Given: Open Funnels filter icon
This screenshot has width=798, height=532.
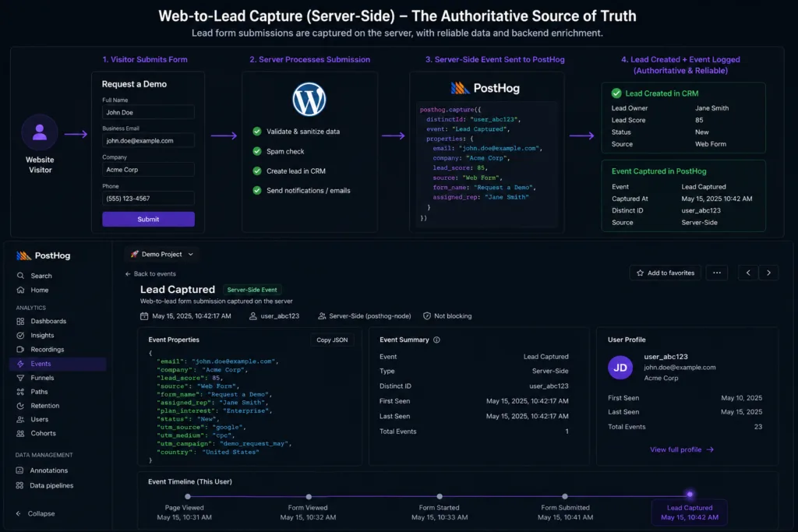Looking at the screenshot, I should [x=20, y=378].
